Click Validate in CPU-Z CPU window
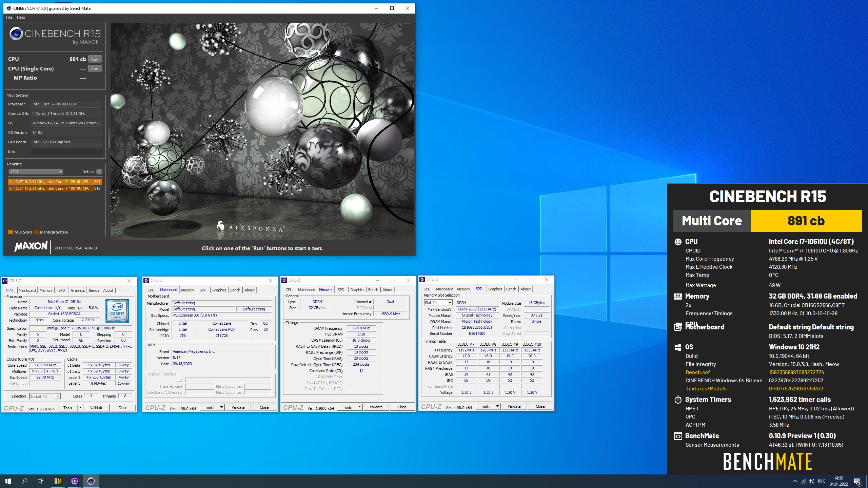Screen dimensions: 868x488 97,408
